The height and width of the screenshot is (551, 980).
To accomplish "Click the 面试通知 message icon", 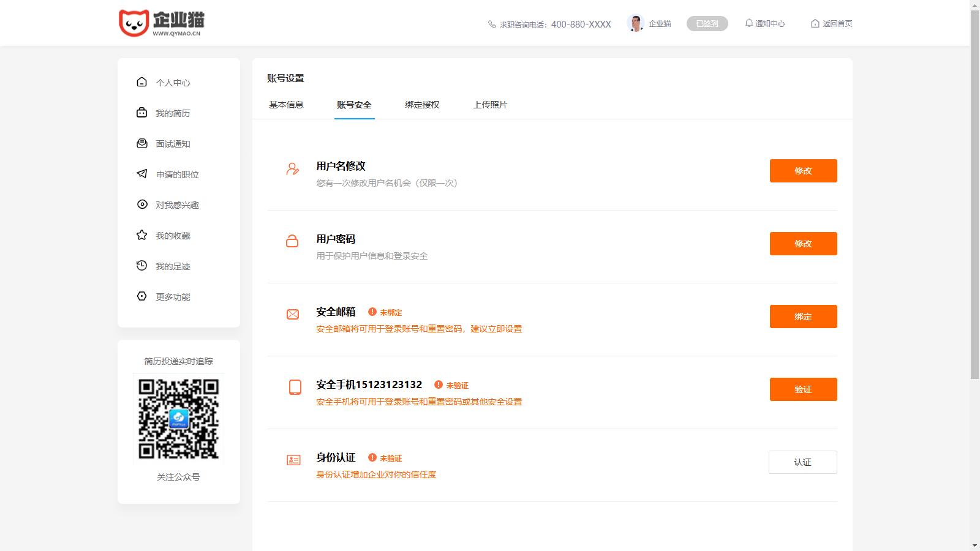I will click(x=142, y=143).
